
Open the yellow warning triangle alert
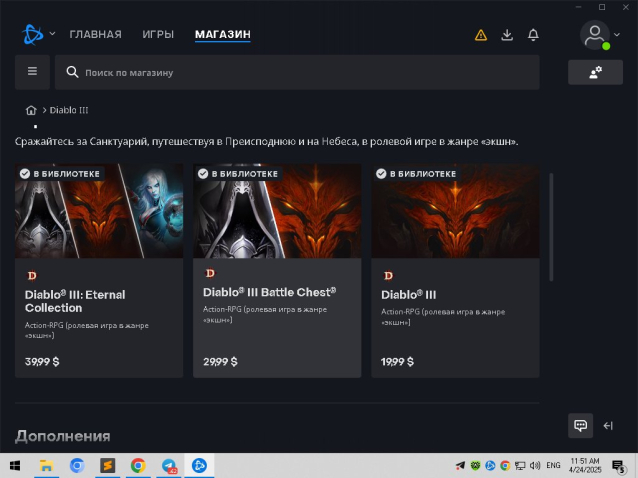[x=481, y=35]
